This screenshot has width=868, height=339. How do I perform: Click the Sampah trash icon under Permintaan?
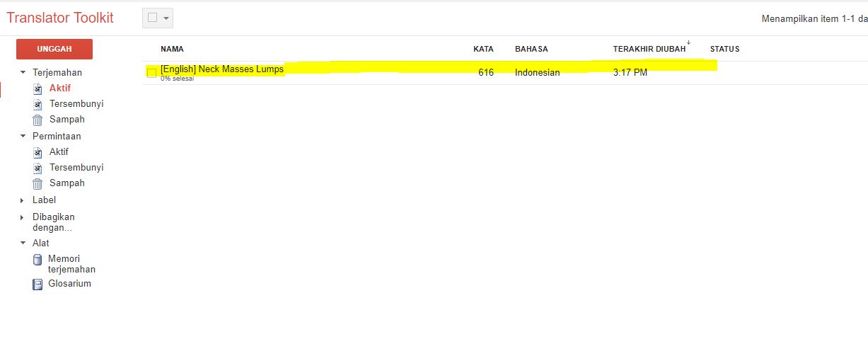(x=37, y=183)
